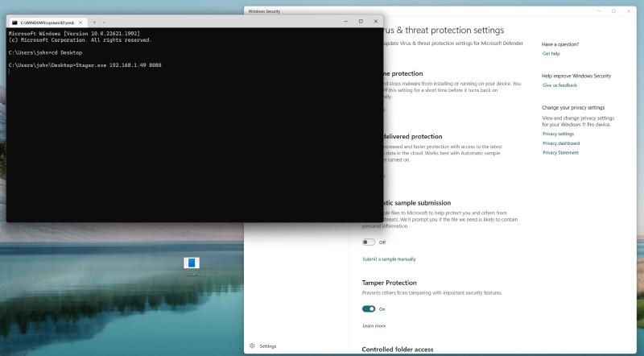This screenshot has width=644, height=356.
Task: Click the Help improve Windows Security heading
Action: [576, 76]
